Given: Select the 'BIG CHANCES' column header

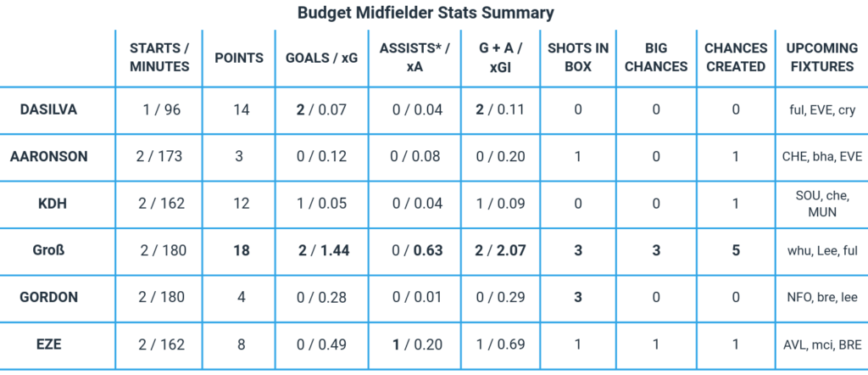Looking at the screenshot, I should 654,57.
